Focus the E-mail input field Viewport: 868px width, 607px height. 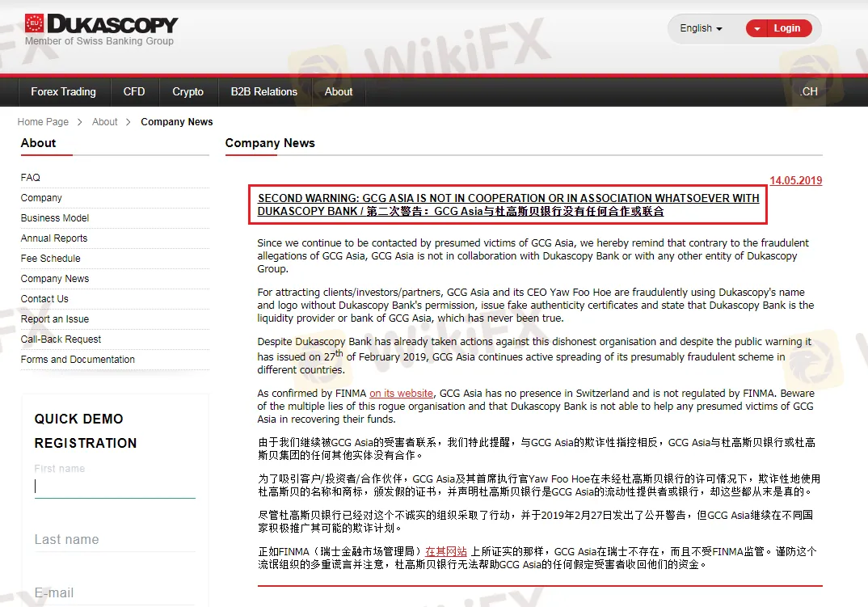pyautogui.click(x=115, y=592)
